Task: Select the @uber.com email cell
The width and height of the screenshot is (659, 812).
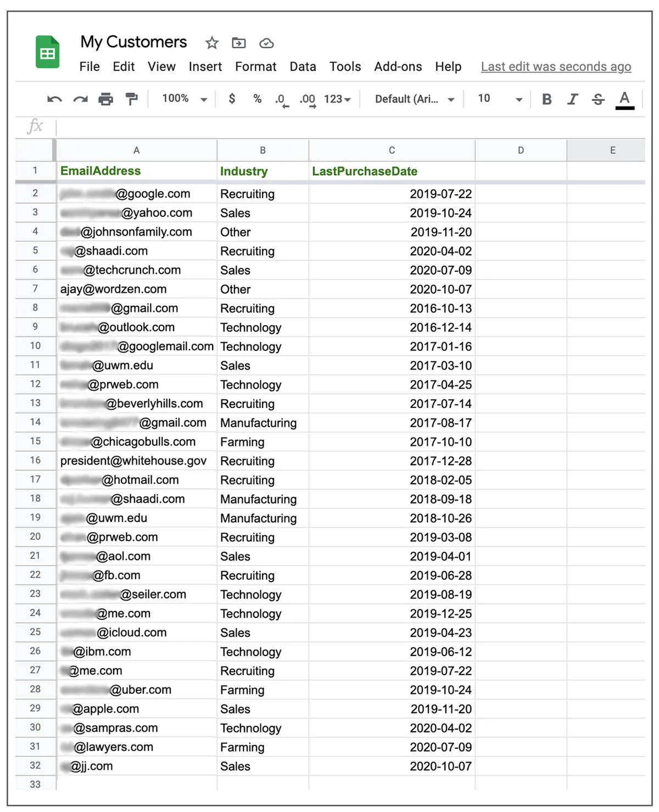Action: (137, 690)
